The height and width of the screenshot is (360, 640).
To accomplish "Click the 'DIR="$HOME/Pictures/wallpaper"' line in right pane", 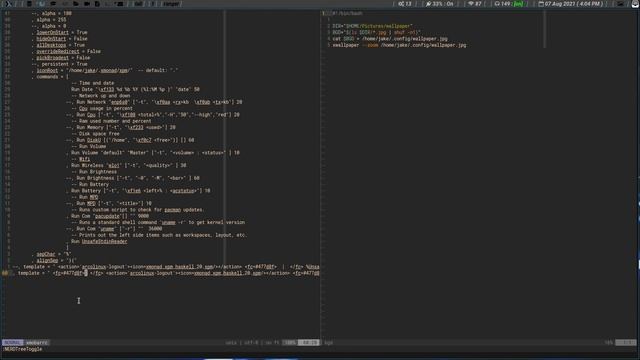I will (x=372, y=26).
